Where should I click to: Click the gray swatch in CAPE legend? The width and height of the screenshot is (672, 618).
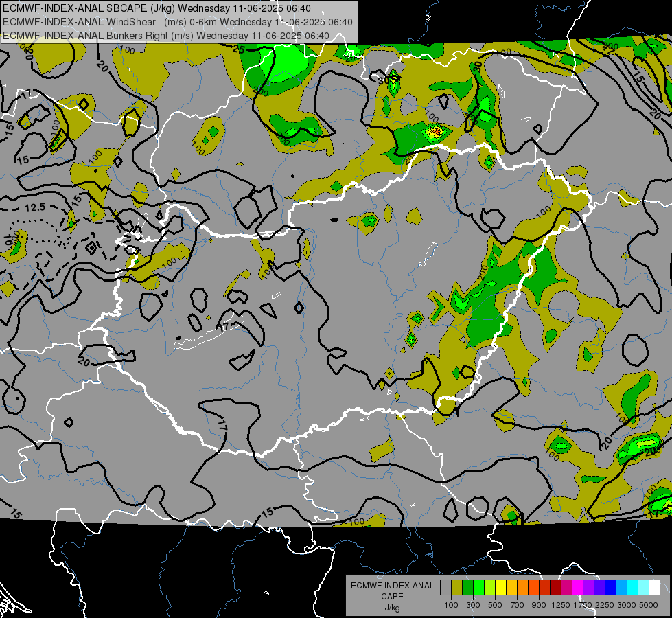click(x=445, y=587)
